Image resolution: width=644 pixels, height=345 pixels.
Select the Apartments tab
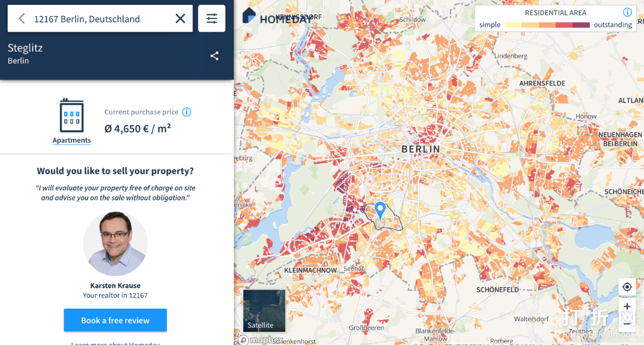[72, 141]
